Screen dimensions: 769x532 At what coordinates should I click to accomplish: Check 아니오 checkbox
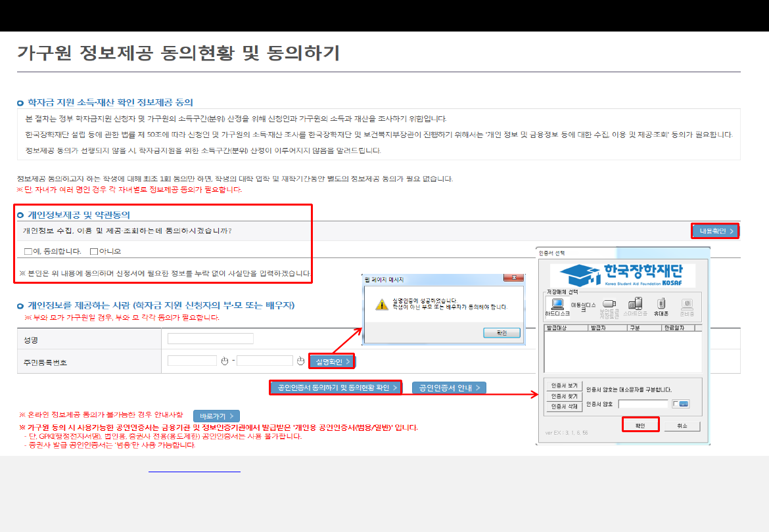pyautogui.click(x=94, y=252)
